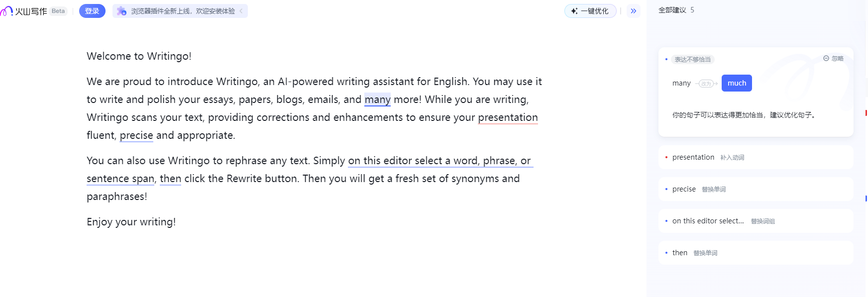Click the underlined word 'precise' in editor
The width and height of the screenshot is (868, 297).
(x=136, y=135)
